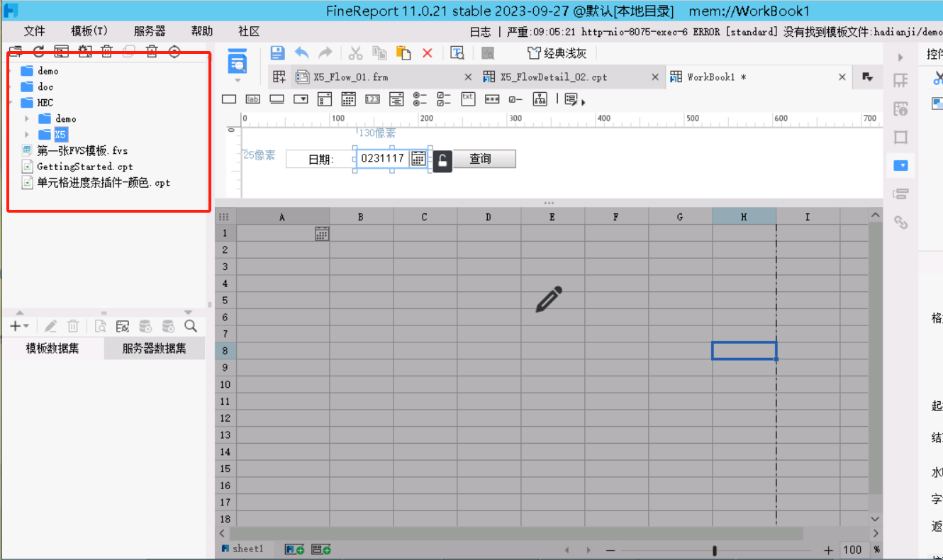Click the dataset search magnifier icon
943x560 pixels.
click(x=191, y=326)
